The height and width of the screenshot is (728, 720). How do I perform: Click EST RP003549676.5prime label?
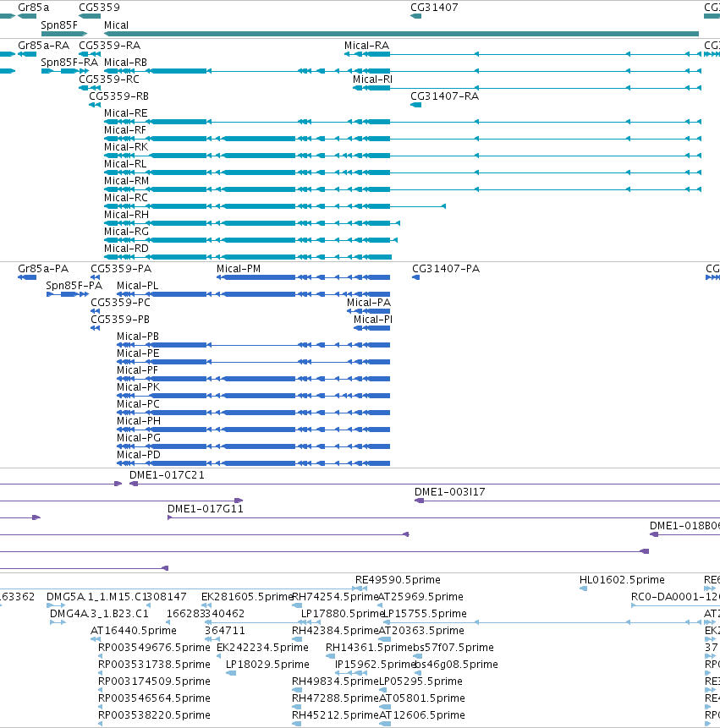[154, 648]
